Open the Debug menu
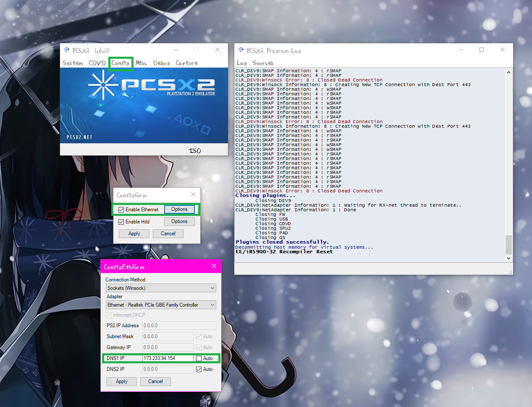 point(161,63)
